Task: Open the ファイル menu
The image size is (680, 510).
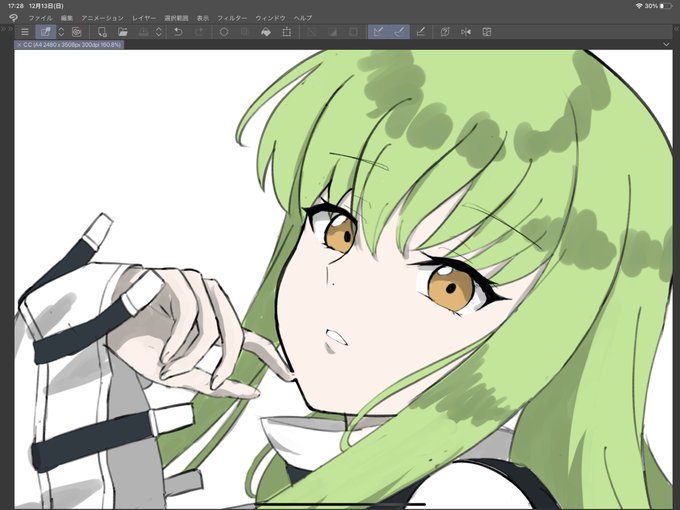Action: pyautogui.click(x=40, y=18)
